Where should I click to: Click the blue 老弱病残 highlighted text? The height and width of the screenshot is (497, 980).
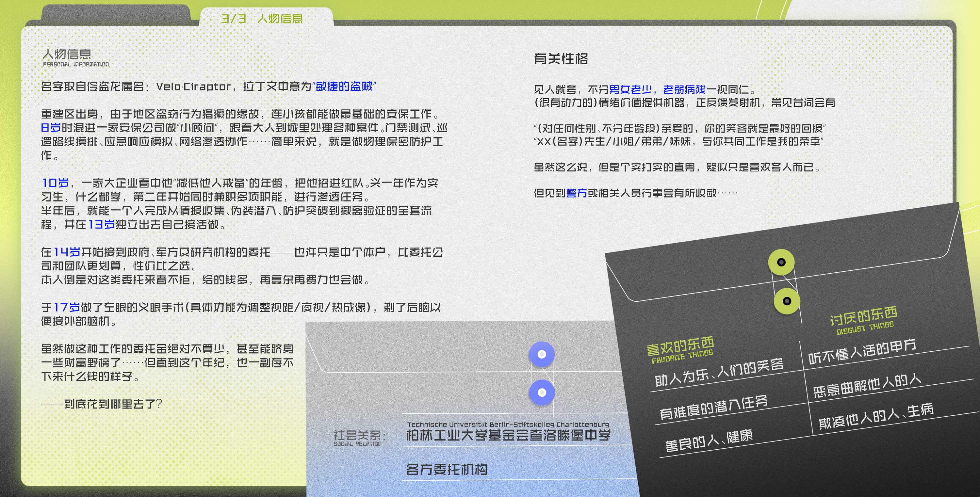click(x=684, y=89)
